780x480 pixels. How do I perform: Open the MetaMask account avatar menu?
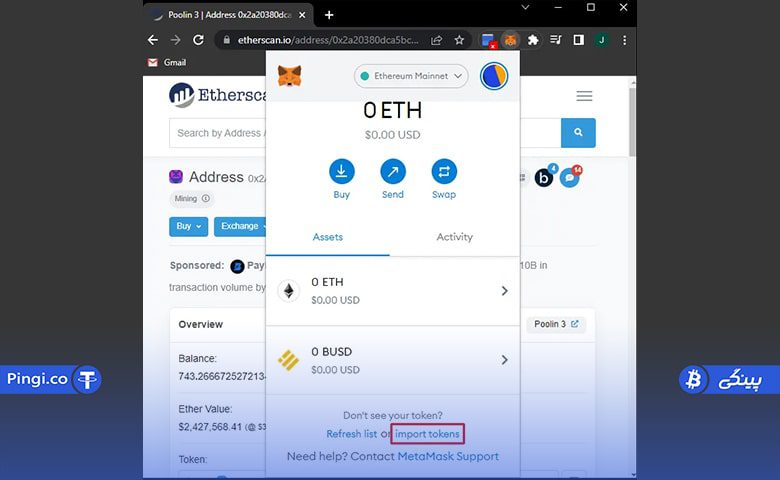(493, 76)
